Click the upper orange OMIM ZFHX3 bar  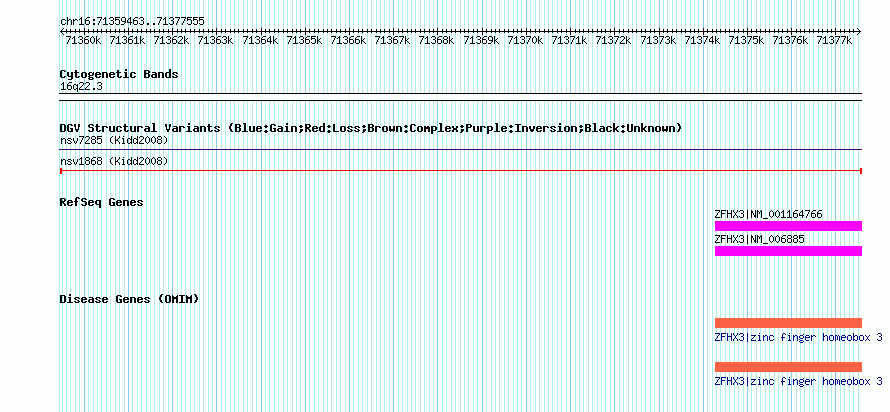tap(788, 323)
